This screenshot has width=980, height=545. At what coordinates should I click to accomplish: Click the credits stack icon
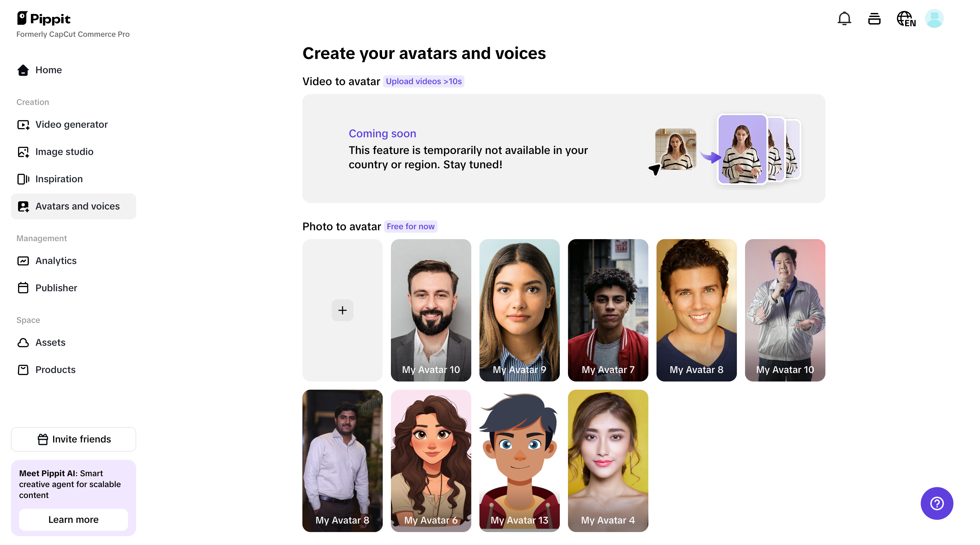[x=874, y=18]
